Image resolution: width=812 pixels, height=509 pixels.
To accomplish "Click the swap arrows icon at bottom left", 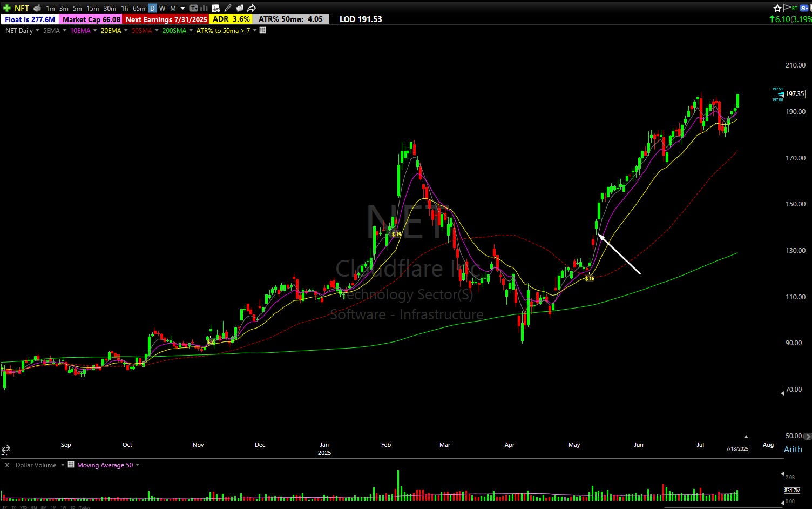I will (x=6, y=450).
